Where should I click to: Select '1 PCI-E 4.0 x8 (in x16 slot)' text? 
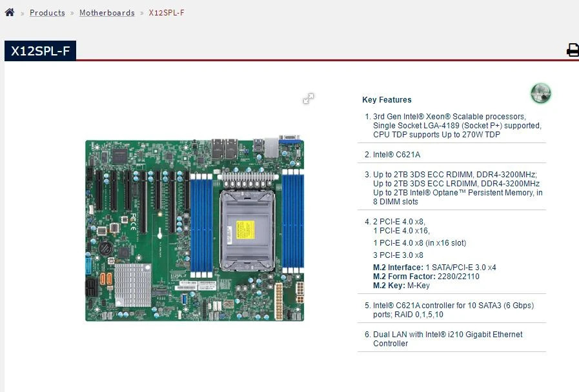pyautogui.click(x=420, y=243)
